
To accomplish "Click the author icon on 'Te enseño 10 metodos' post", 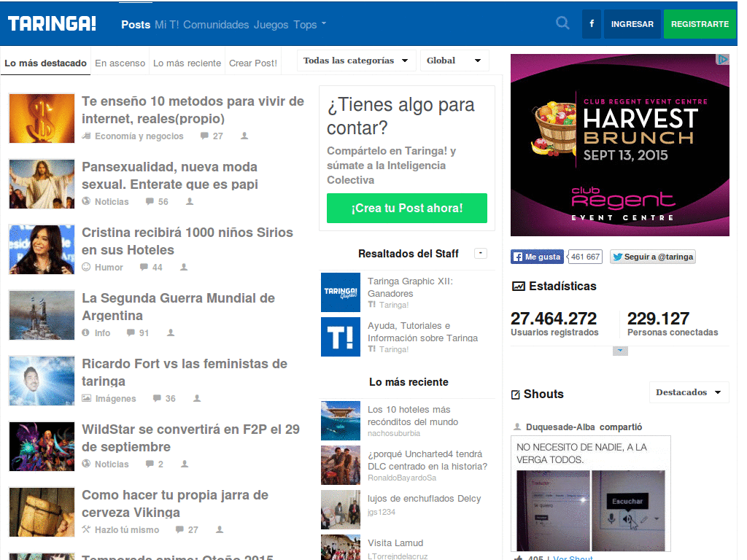I will (x=244, y=136).
